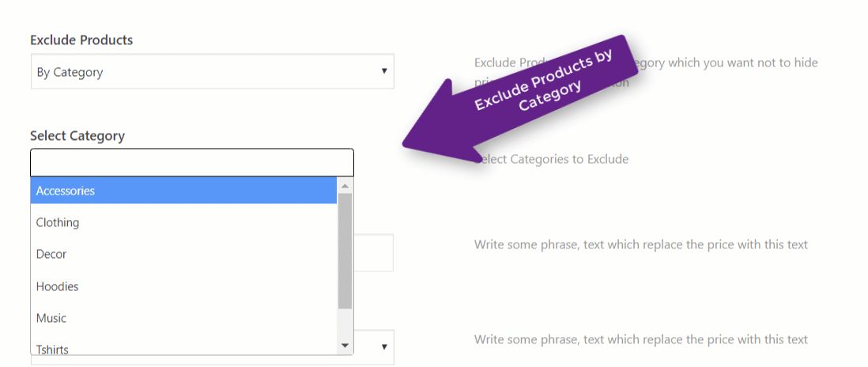Click the 'Select Category' field label
Image resolution: width=868 pixels, height=367 pixels.
(x=77, y=136)
